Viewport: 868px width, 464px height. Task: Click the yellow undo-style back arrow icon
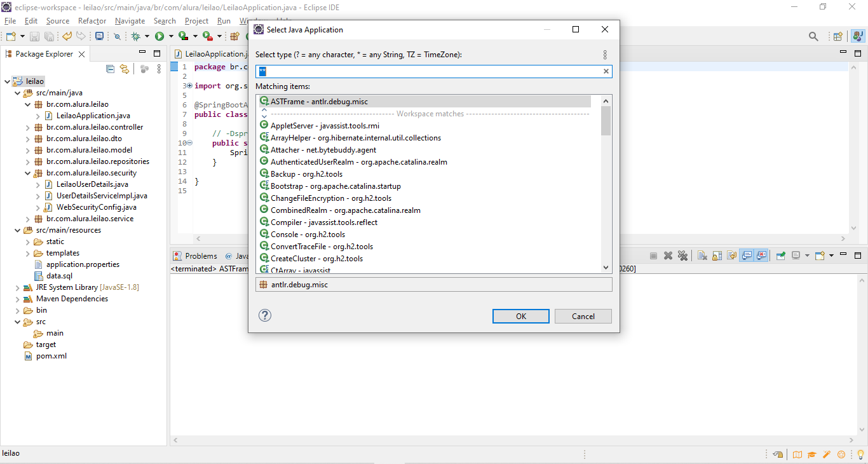click(x=67, y=36)
